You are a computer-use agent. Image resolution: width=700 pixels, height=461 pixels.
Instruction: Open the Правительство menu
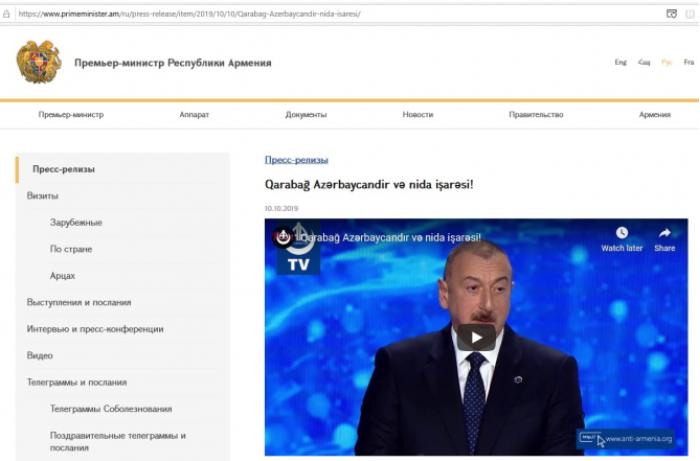pos(536,115)
